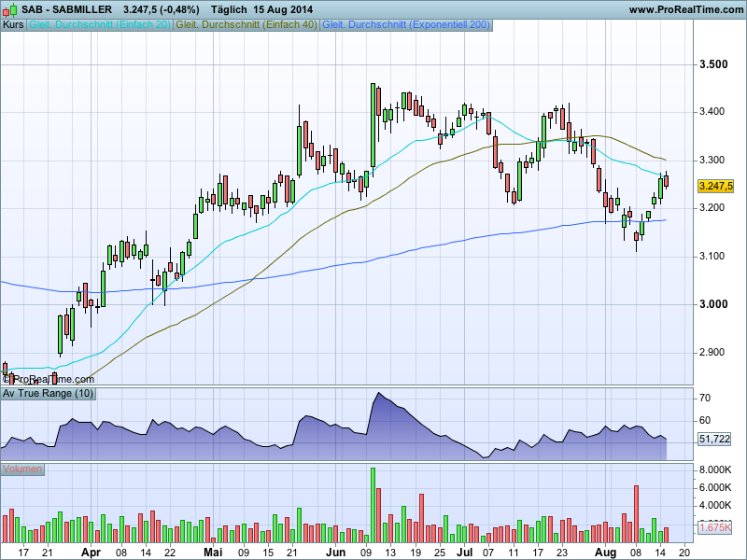Select Gleit. Durchschnitt (Einfach 40) label

point(247,25)
